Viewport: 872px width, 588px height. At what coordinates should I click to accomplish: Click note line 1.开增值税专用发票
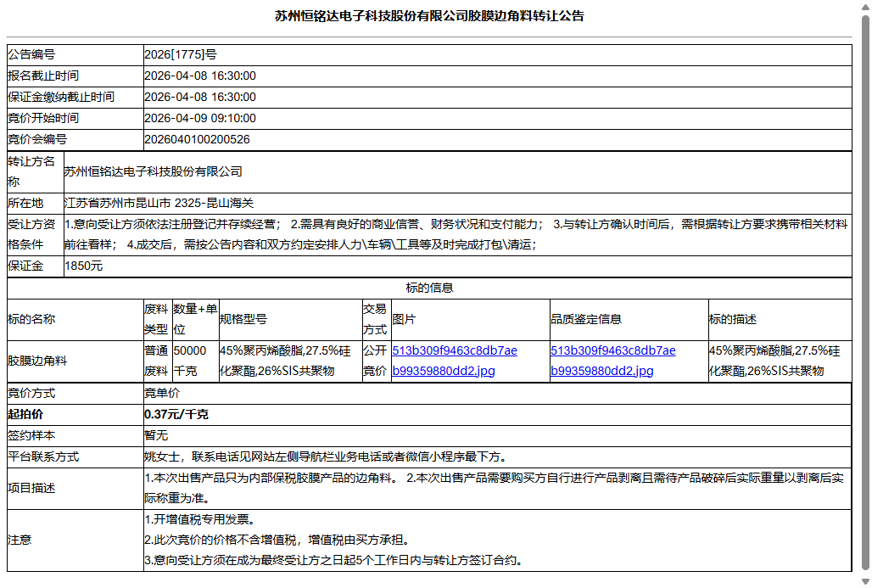[x=200, y=519]
